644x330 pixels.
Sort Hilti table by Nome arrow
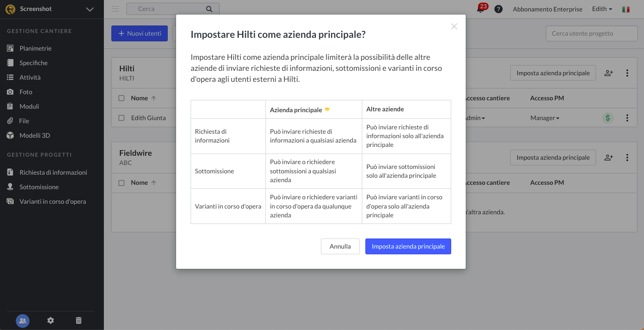click(x=154, y=98)
